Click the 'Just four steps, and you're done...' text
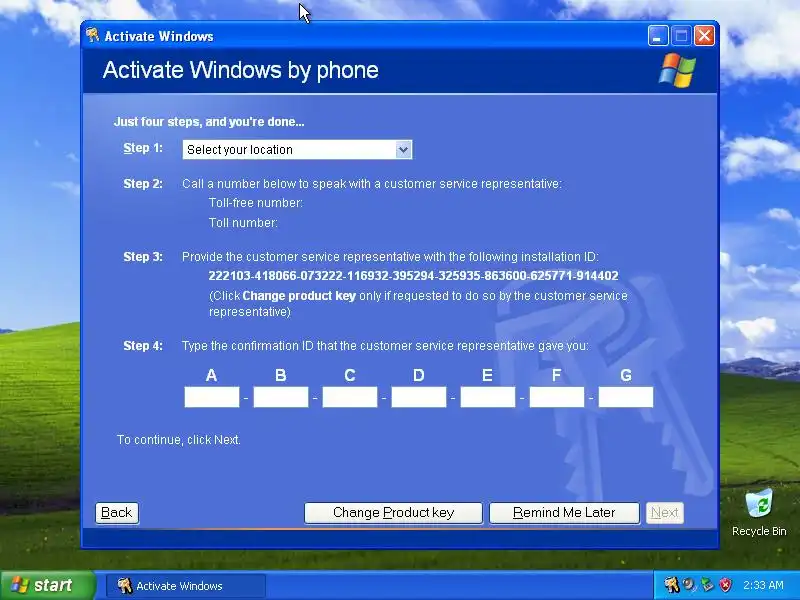The image size is (800, 600). pos(209,122)
